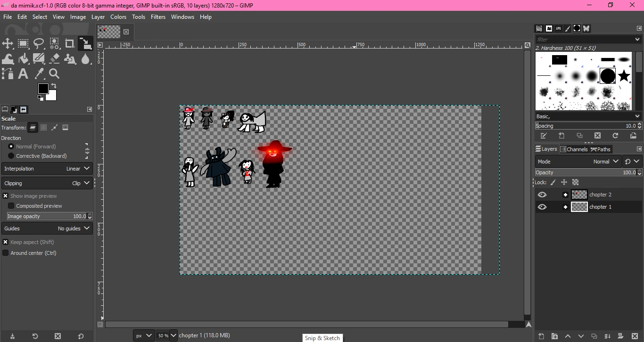Enable Composited preview
Image resolution: width=644 pixels, height=342 pixels.
point(11,206)
